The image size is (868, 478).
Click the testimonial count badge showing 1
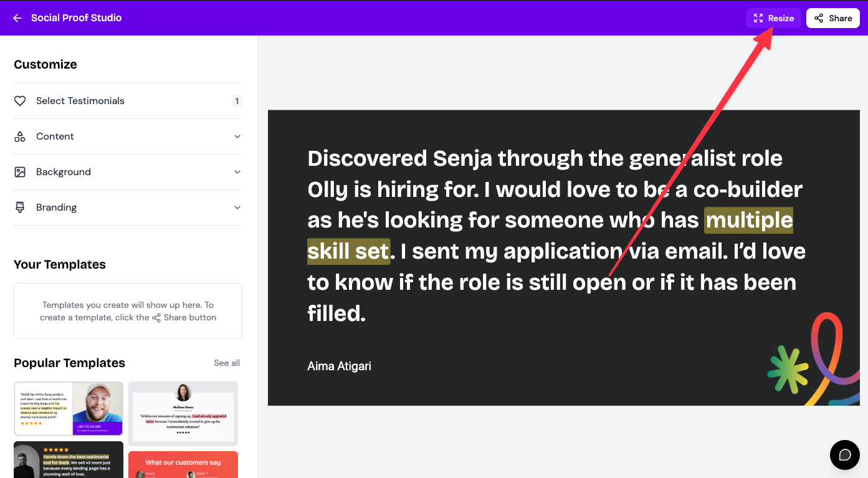(237, 101)
